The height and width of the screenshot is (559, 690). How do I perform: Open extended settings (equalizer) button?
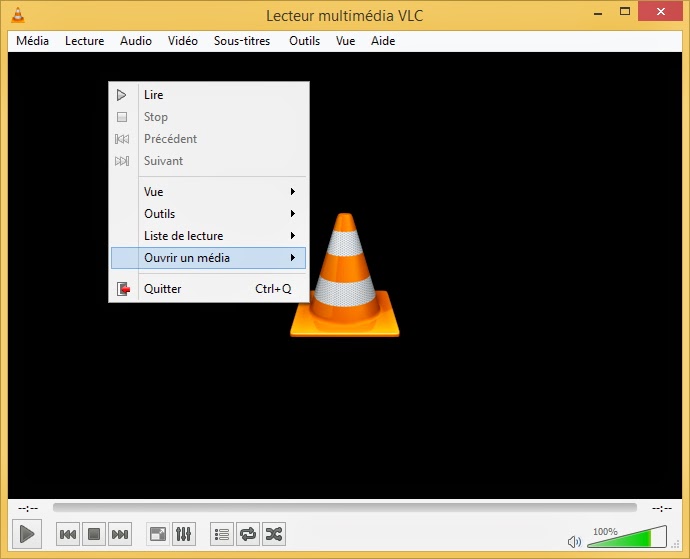point(184,534)
